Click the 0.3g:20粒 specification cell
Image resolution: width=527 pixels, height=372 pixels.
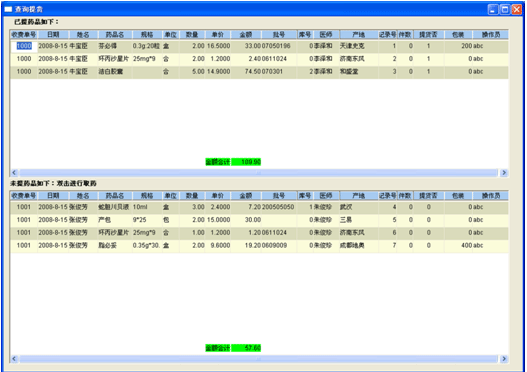[x=147, y=46]
